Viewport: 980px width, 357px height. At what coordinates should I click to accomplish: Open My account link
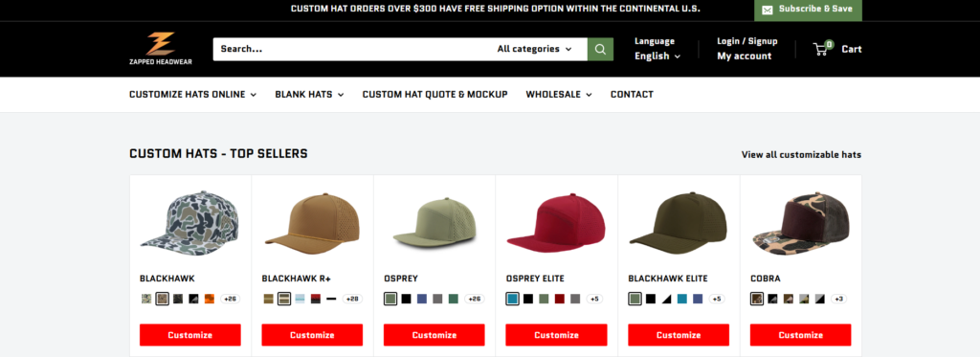[744, 56]
